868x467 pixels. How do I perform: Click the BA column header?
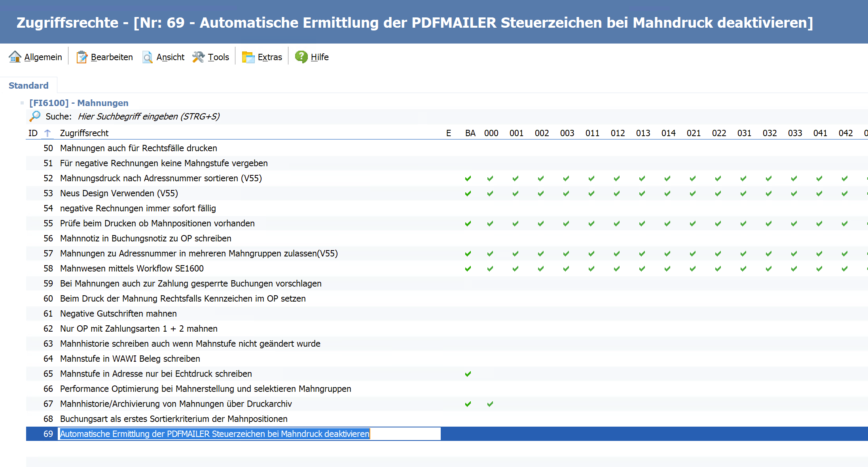[x=470, y=133]
